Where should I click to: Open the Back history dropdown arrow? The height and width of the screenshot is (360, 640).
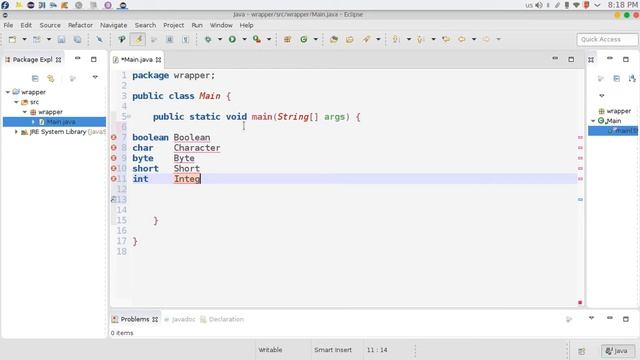click(473, 40)
